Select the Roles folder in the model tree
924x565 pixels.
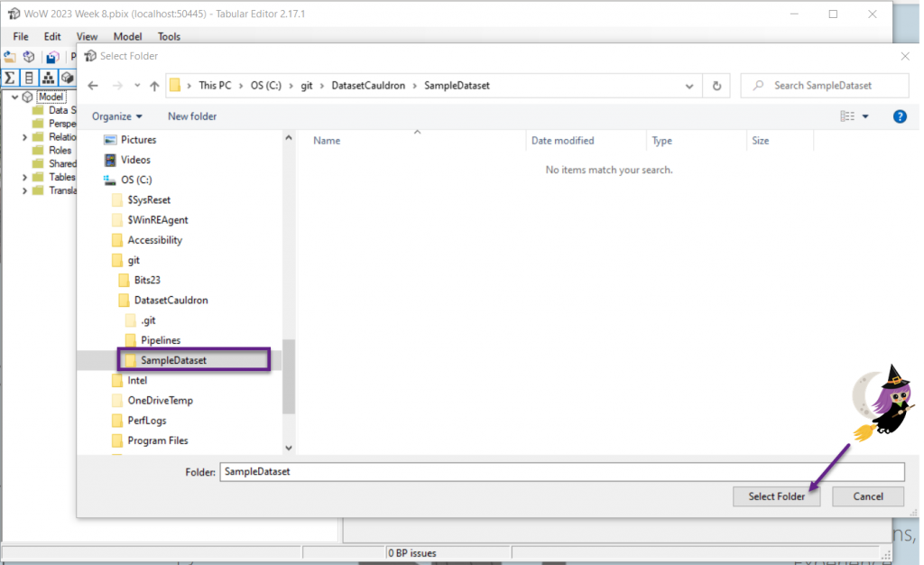pyautogui.click(x=60, y=150)
